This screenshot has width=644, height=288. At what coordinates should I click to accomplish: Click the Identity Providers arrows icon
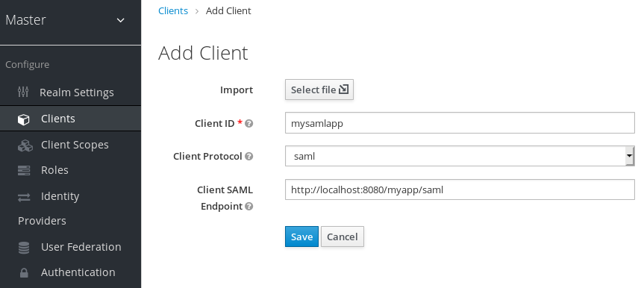[x=24, y=198]
